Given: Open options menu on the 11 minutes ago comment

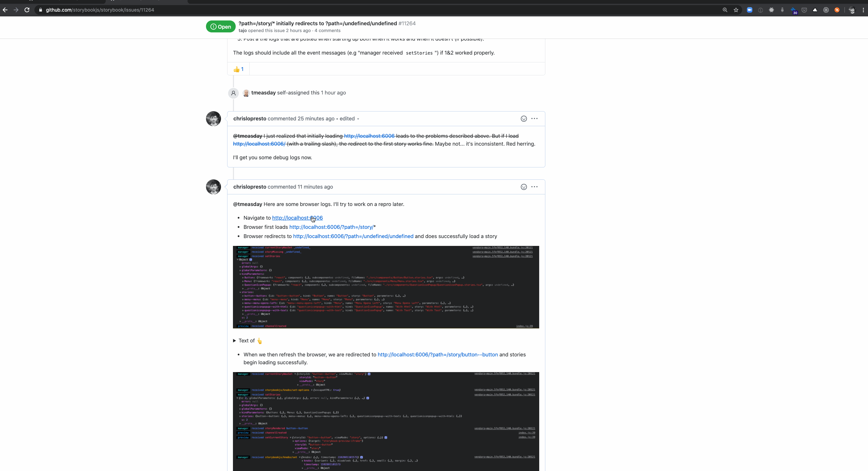Looking at the screenshot, I should [x=534, y=187].
